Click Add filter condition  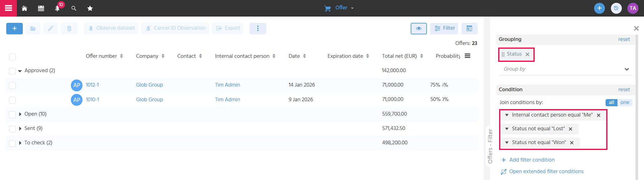[528, 160]
